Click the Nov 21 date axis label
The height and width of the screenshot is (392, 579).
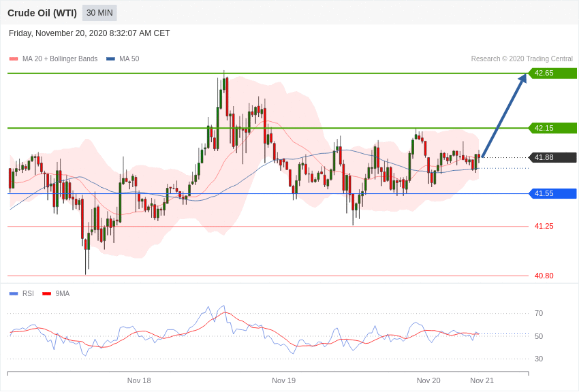click(482, 380)
